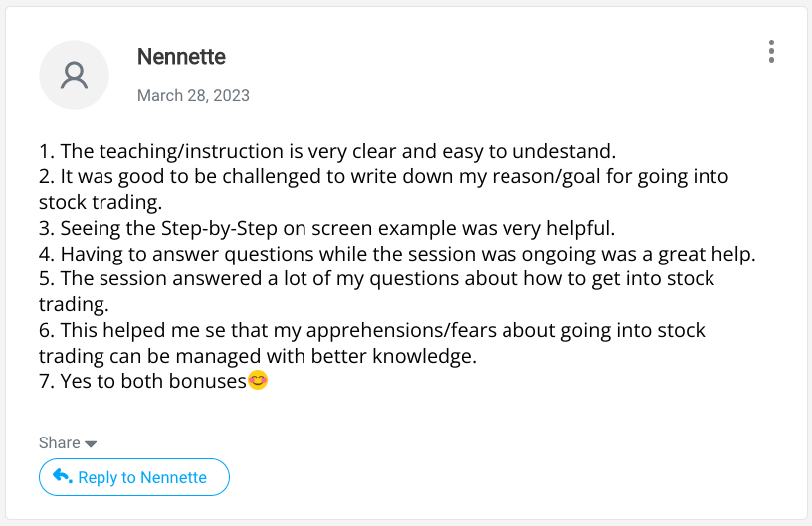Click the reply arrow icon

click(x=62, y=476)
